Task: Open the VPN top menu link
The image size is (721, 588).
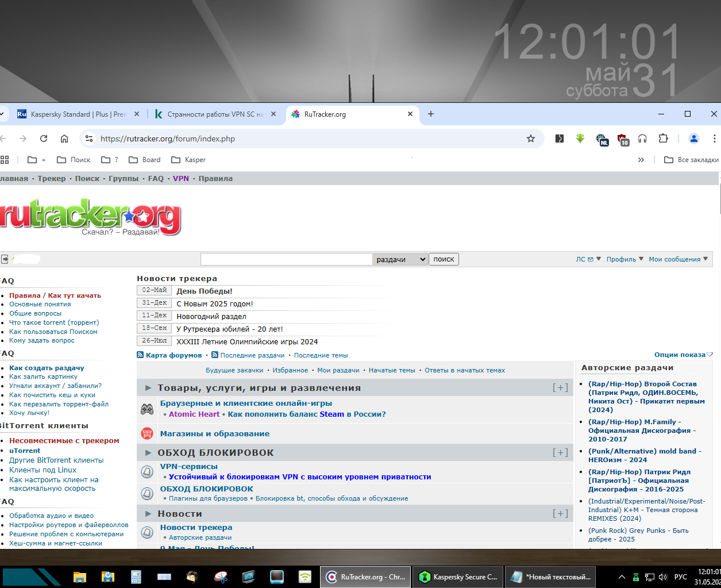Action: (x=181, y=179)
